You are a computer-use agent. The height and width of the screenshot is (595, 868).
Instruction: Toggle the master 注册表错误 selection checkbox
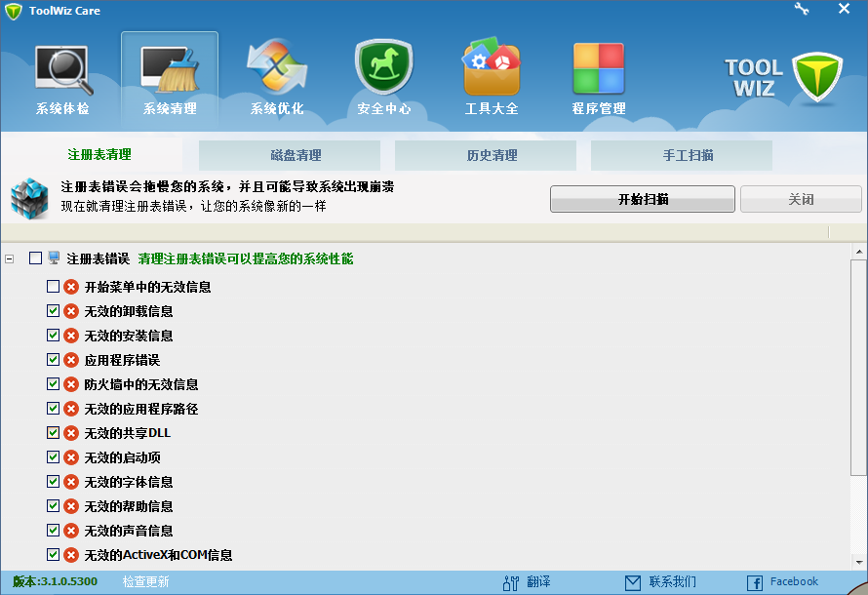tap(33, 256)
